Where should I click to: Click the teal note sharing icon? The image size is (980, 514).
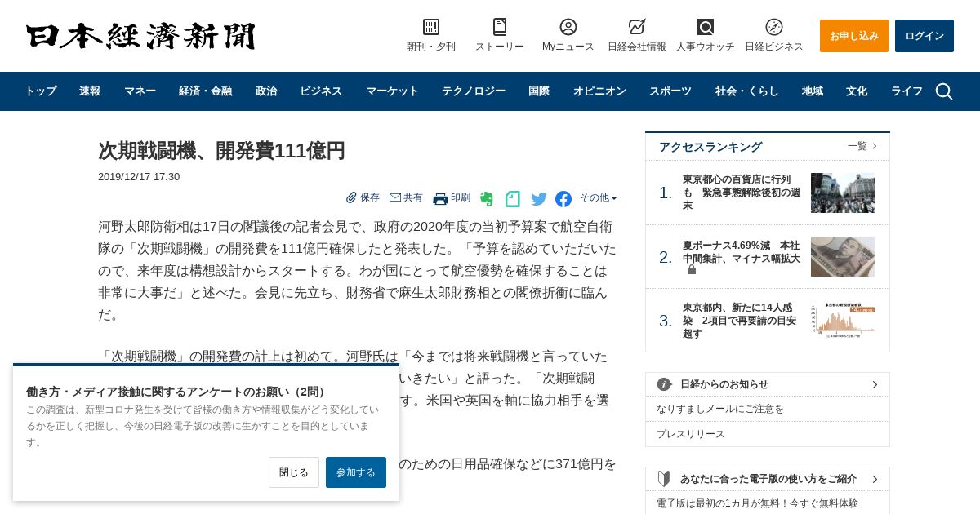coord(513,198)
